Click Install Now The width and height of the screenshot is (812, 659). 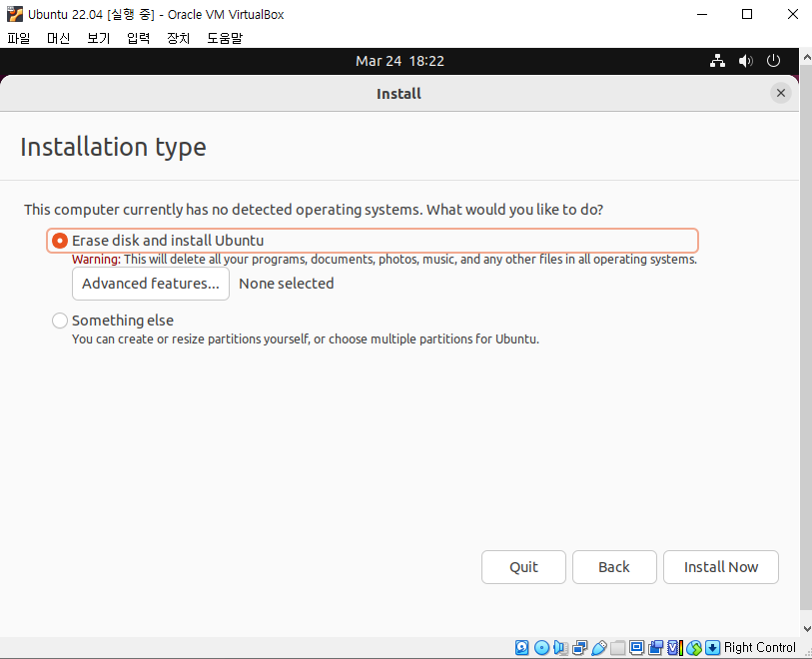721,567
